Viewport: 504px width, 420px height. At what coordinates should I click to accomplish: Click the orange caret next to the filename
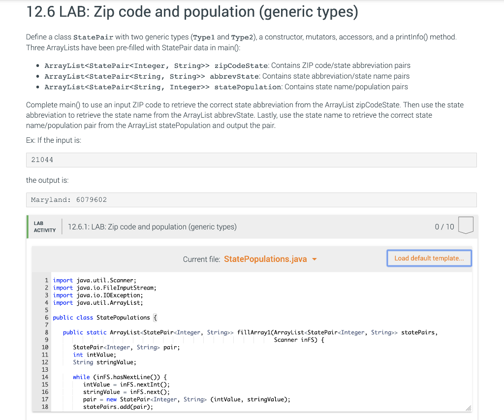pyautogui.click(x=315, y=259)
